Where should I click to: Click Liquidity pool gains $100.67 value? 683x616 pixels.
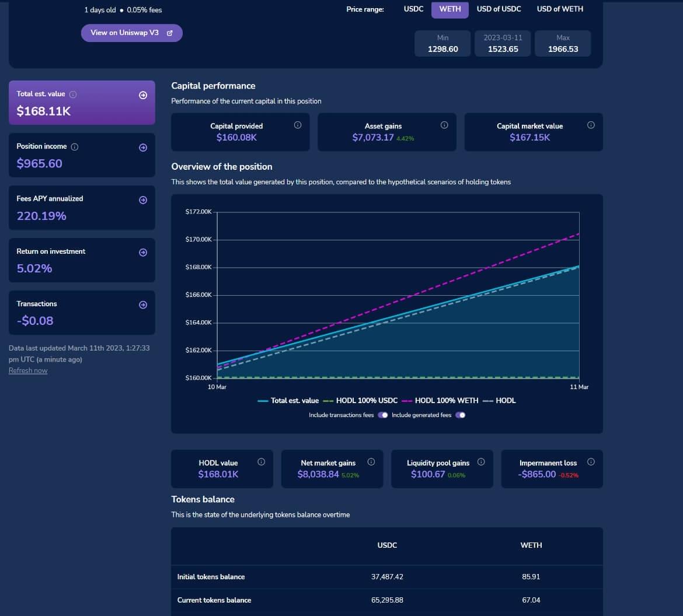428,474
